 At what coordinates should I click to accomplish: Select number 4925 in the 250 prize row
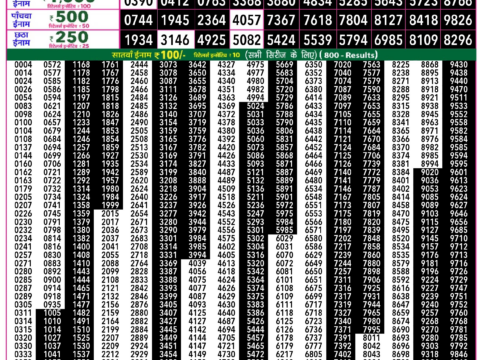tap(211, 40)
